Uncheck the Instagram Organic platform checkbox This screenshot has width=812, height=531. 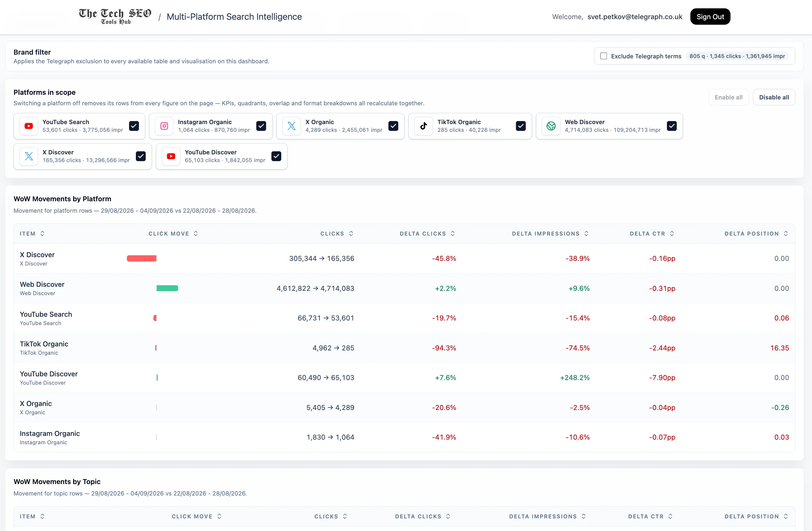click(261, 126)
